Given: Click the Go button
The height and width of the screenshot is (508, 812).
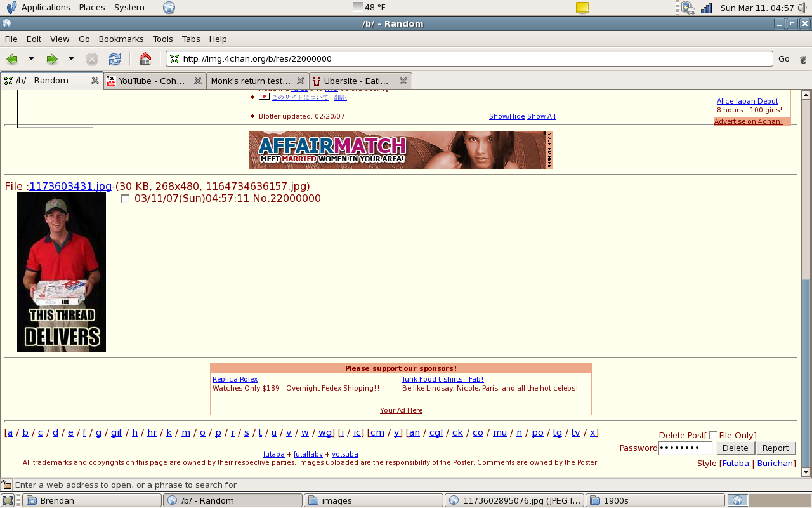Looking at the screenshot, I should 784,59.
